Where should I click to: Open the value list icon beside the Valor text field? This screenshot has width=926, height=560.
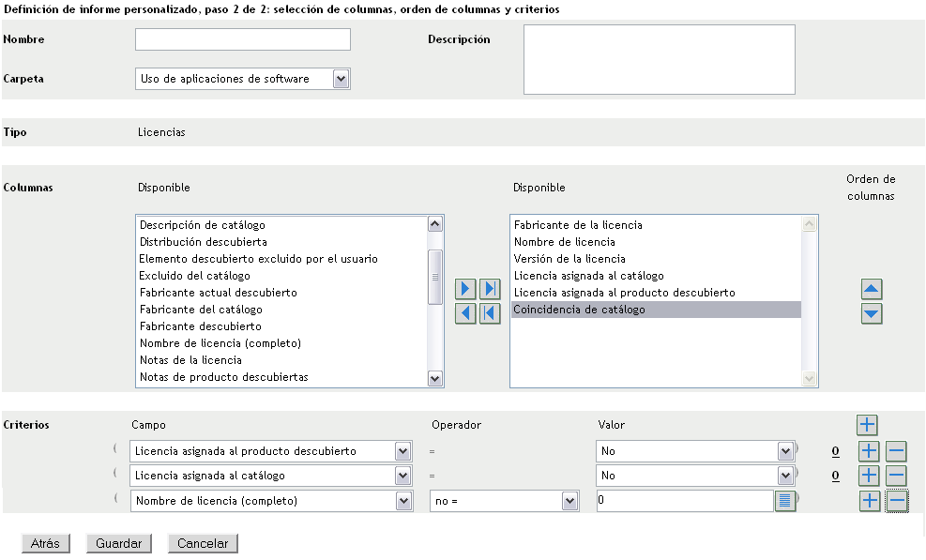(785, 501)
